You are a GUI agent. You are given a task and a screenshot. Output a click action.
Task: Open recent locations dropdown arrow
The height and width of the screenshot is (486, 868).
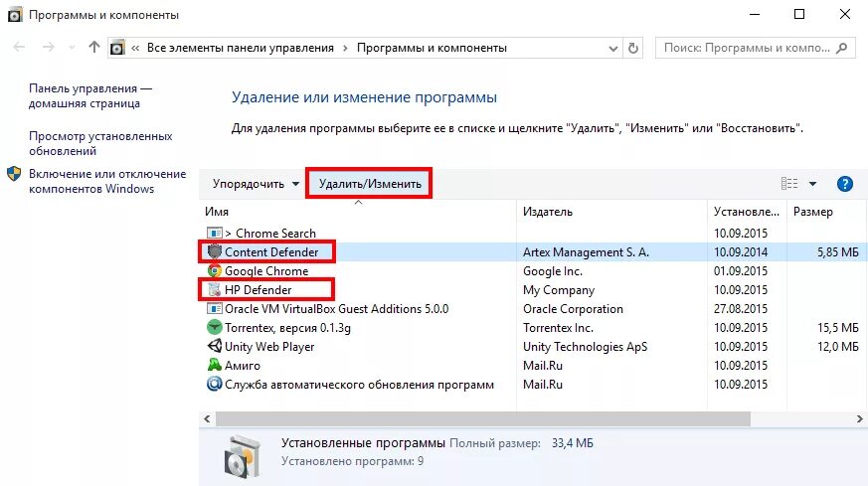click(x=72, y=48)
